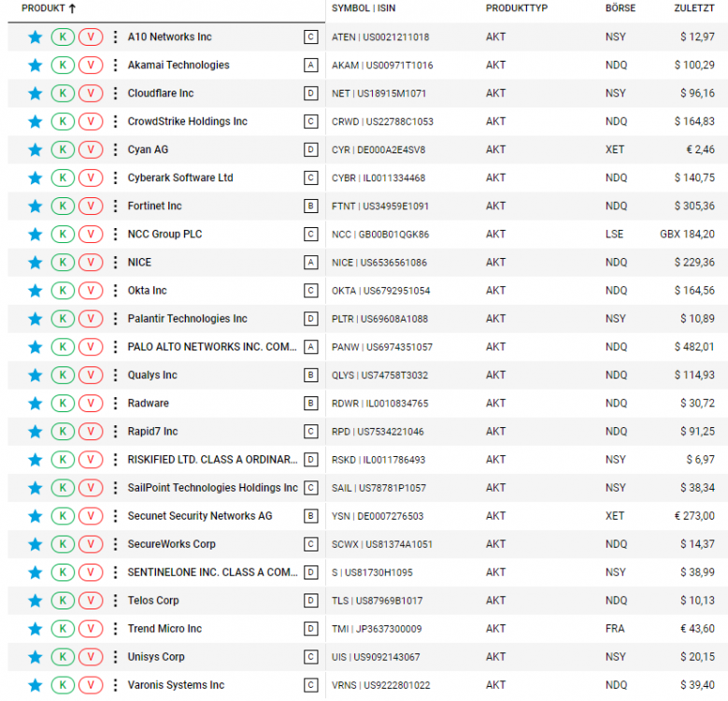Sell Telos Corp with V icon
Screen dimensions: 728x701
click(91, 600)
